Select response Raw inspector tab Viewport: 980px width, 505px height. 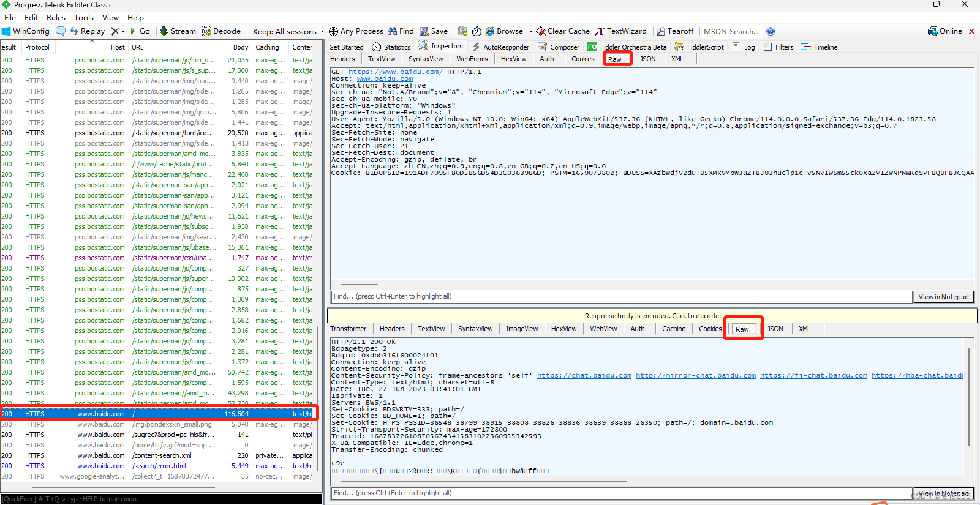(742, 329)
